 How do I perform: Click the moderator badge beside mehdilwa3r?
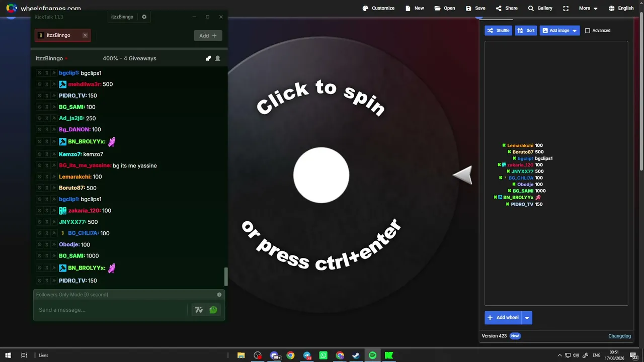point(62,84)
